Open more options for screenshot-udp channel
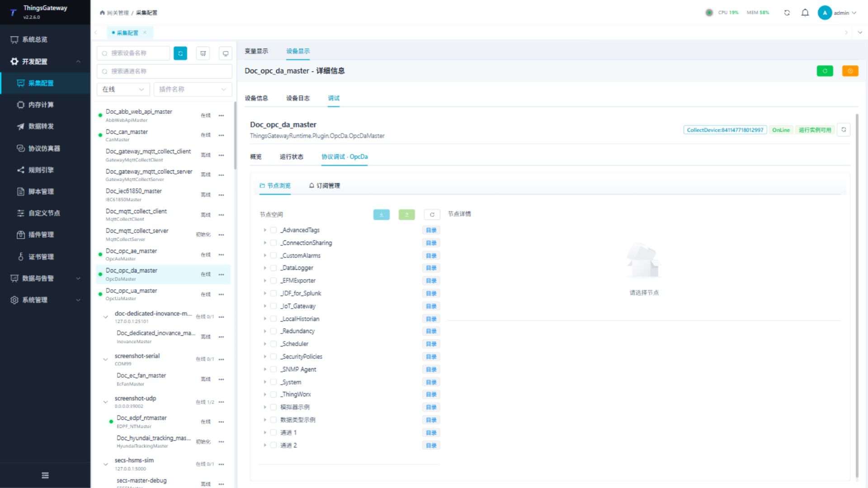868x488 pixels. [221, 402]
